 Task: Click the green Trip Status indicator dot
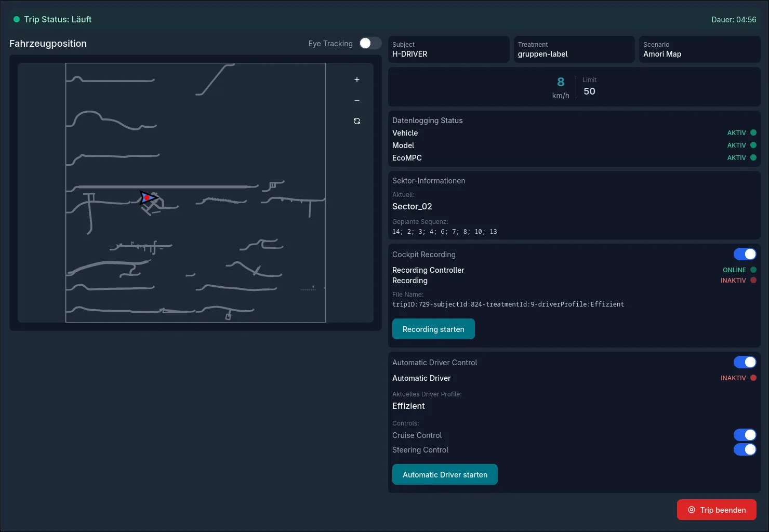pos(17,19)
